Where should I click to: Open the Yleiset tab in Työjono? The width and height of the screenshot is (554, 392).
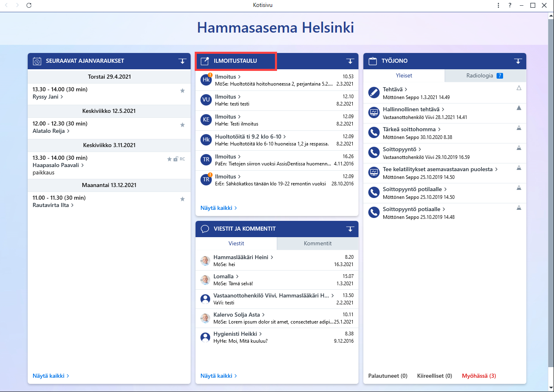(404, 76)
